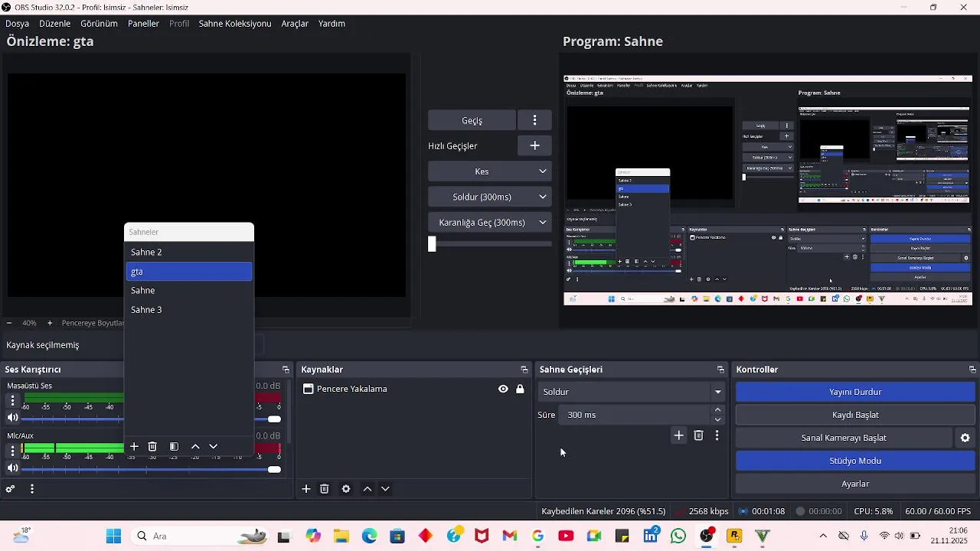Increase Süre duration with up arrow
The image size is (980, 551).
pyautogui.click(x=717, y=410)
